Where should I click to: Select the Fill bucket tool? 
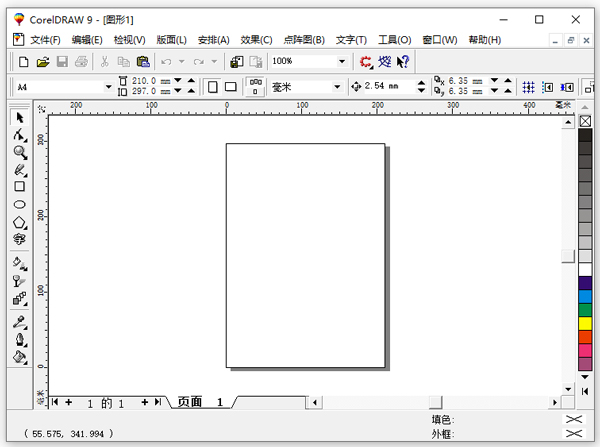19,356
